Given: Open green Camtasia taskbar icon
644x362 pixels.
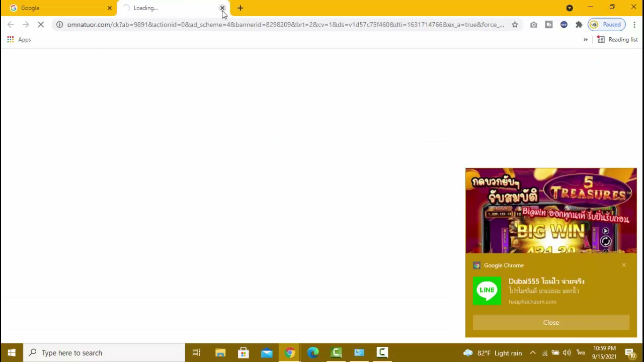Looking at the screenshot, I should coord(336,353).
